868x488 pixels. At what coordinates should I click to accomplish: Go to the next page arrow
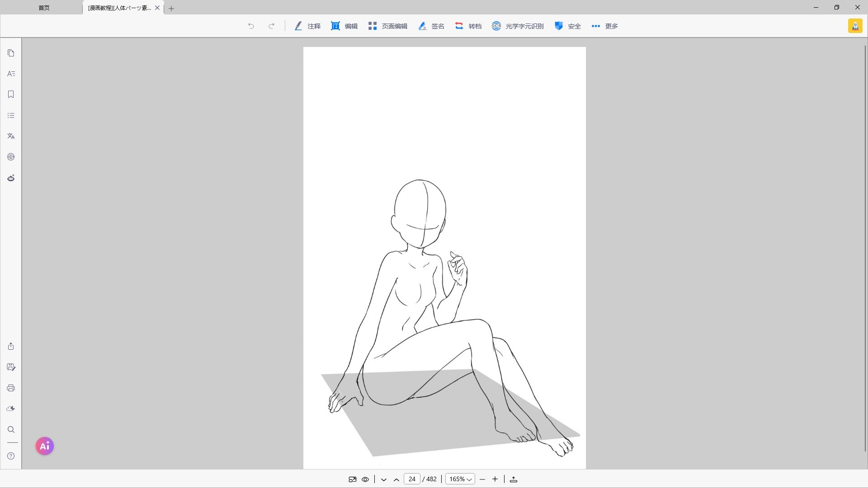(x=384, y=479)
